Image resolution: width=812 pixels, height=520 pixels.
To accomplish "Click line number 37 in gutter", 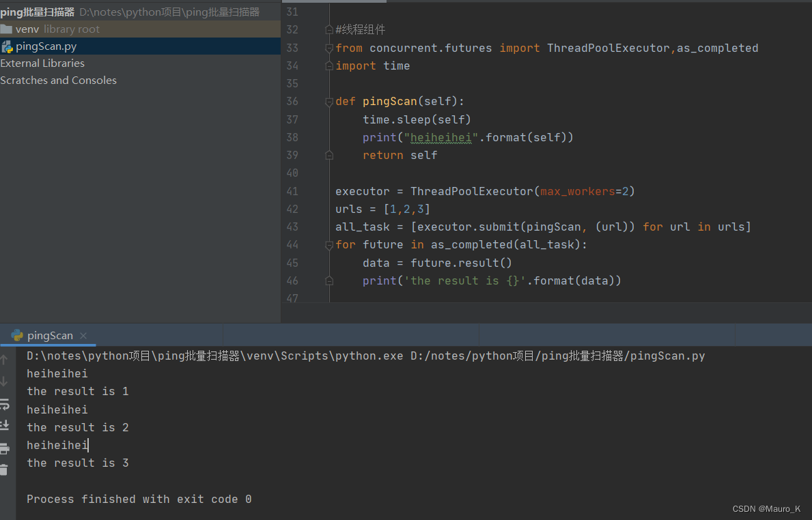I will pos(292,119).
